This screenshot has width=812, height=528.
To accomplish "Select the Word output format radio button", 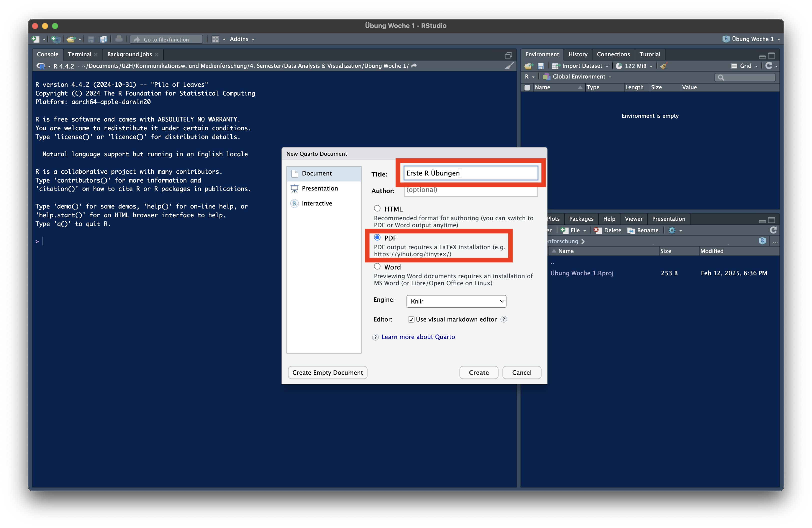I will (377, 266).
